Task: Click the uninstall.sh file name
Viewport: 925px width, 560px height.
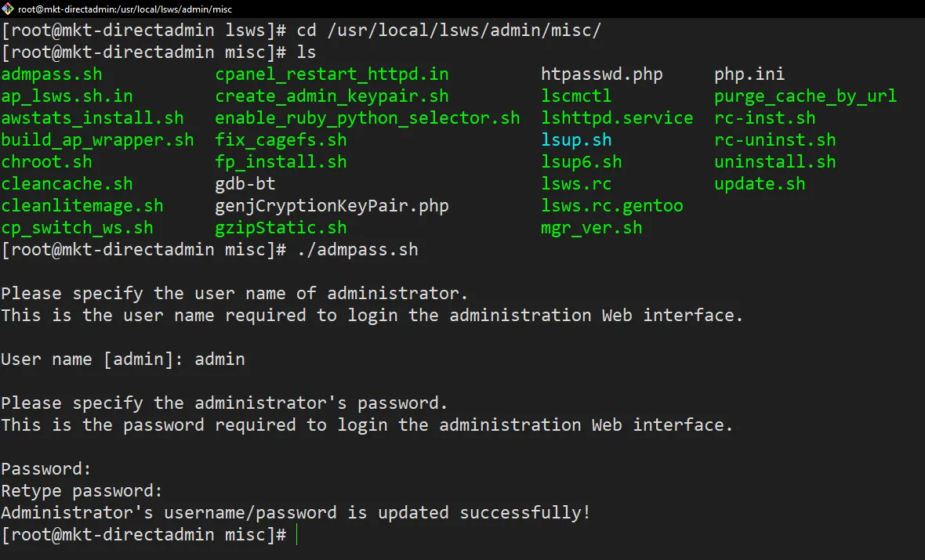Action: [x=775, y=162]
